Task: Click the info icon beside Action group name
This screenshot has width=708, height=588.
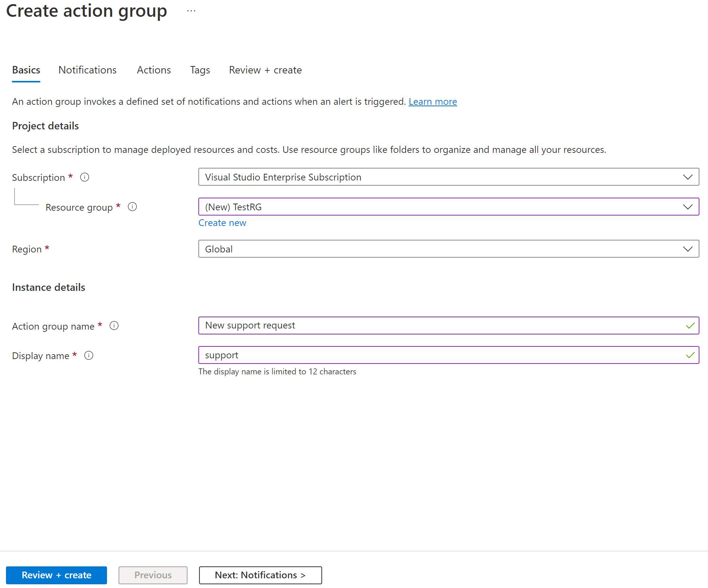Action: 114,326
